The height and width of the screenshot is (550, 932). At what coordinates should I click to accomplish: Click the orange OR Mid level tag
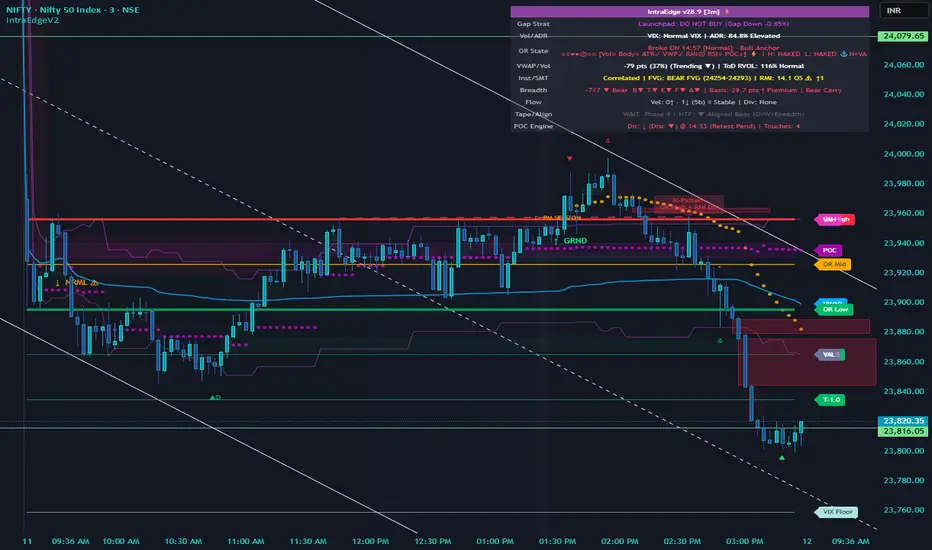(834, 264)
